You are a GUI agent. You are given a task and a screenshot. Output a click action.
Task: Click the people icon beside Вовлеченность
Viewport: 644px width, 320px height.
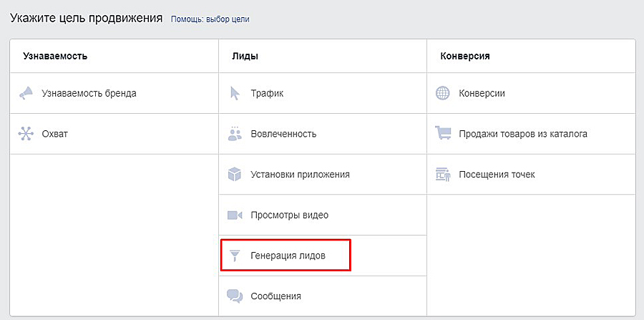coord(235,134)
